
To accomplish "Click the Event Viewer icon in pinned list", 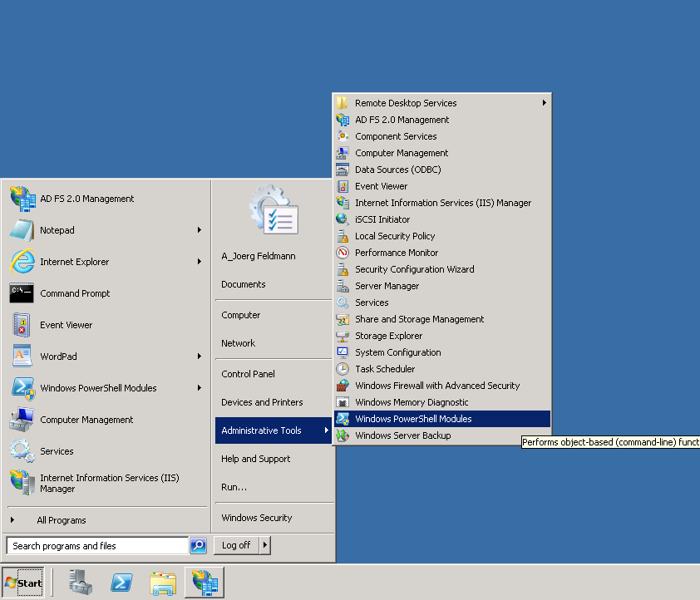I will (22, 325).
